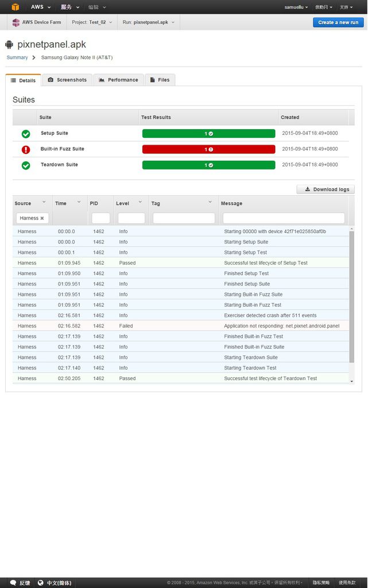Click the AWS orange cube logo
Screen dimensions: 368x588
pyautogui.click(x=15, y=7)
